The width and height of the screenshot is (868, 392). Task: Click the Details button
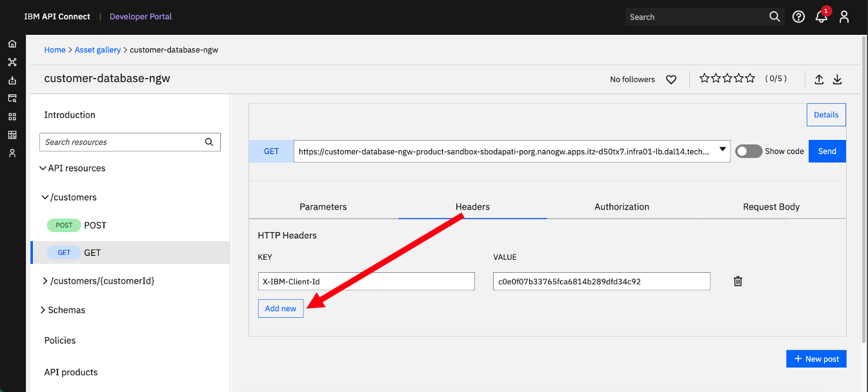pos(826,115)
